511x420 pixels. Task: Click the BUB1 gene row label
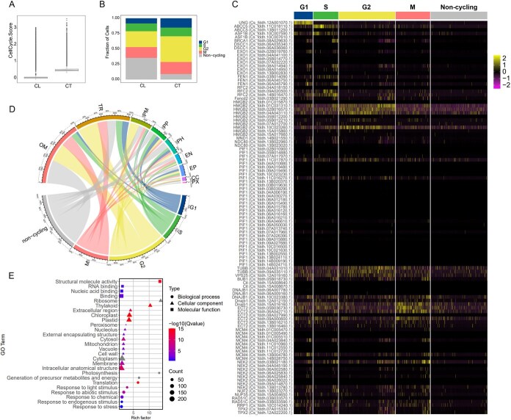(264, 279)
